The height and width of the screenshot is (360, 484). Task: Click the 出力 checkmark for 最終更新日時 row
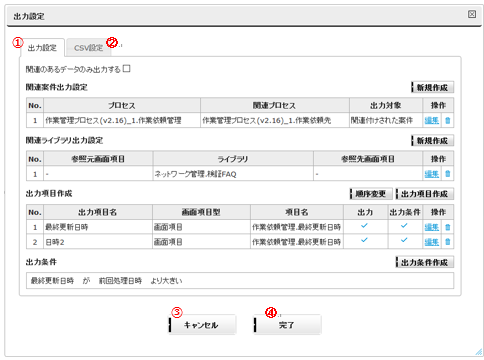pyautogui.click(x=364, y=226)
